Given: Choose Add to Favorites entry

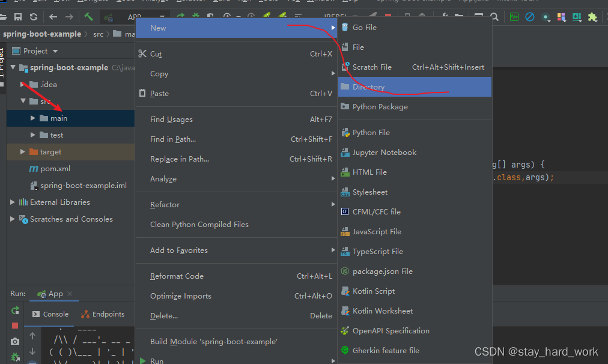Looking at the screenshot, I should pos(236,250).
